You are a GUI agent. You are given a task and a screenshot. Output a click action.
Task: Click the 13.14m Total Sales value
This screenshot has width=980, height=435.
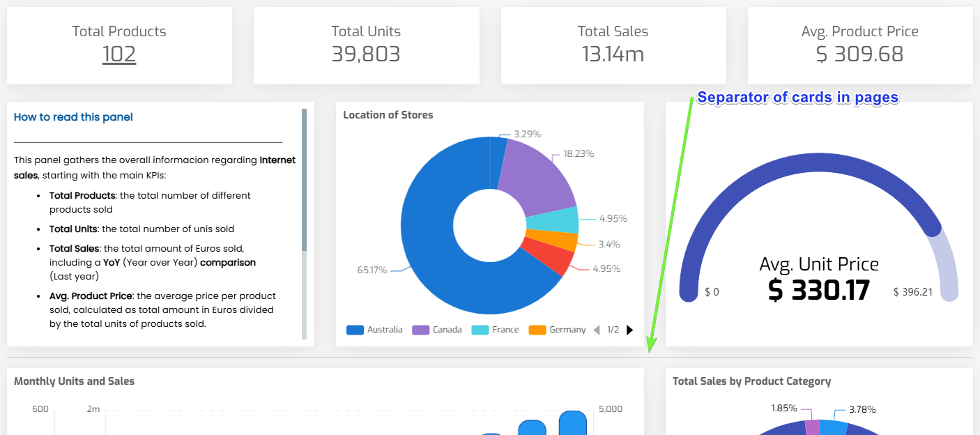[613, 54]
